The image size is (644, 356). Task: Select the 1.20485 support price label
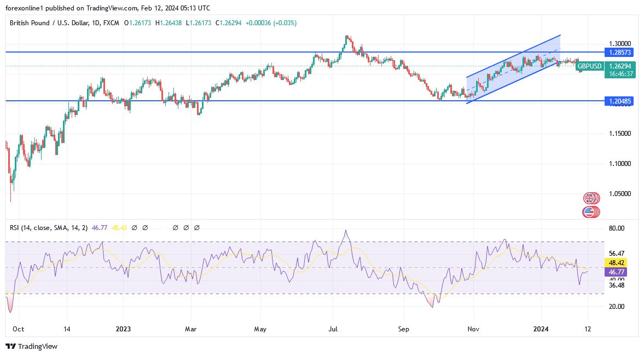(620, 101)
